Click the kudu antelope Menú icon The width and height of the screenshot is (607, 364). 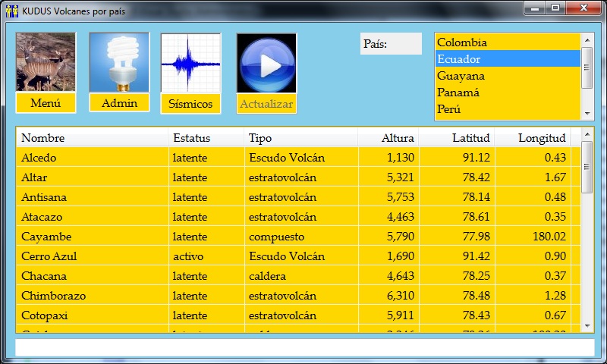click(x=46, y=62)
